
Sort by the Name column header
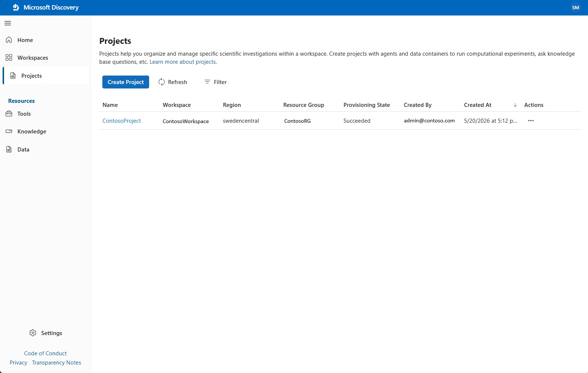point(110,105)
